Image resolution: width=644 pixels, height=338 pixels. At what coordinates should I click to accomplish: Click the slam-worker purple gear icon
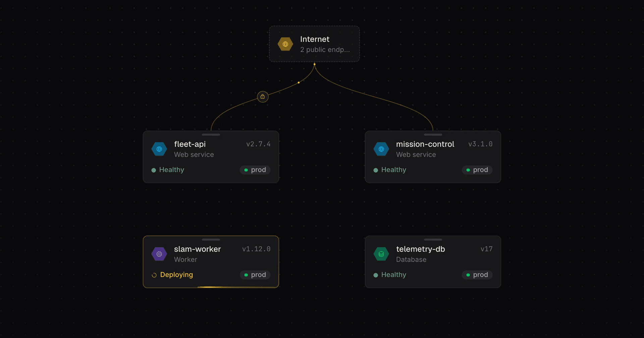(x=159, y=254)
